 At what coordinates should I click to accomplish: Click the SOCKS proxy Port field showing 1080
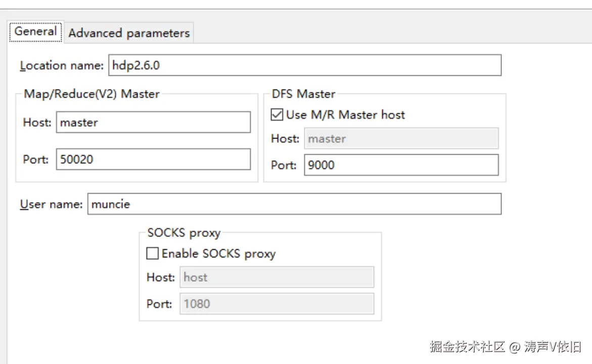tap(277, 304)
